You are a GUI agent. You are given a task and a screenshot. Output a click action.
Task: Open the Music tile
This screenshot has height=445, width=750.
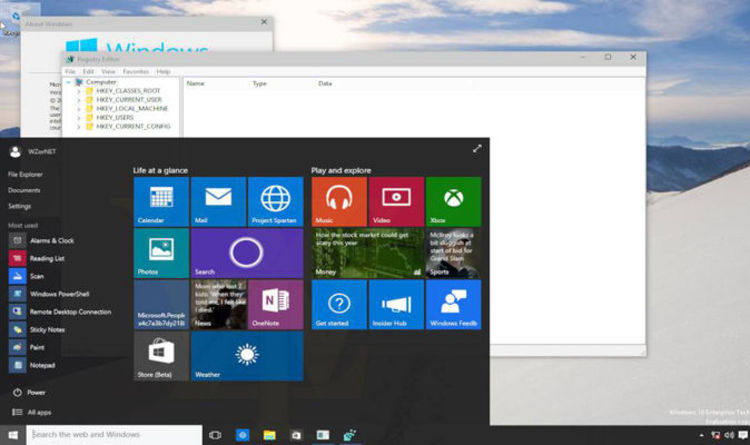click(339, 201)
